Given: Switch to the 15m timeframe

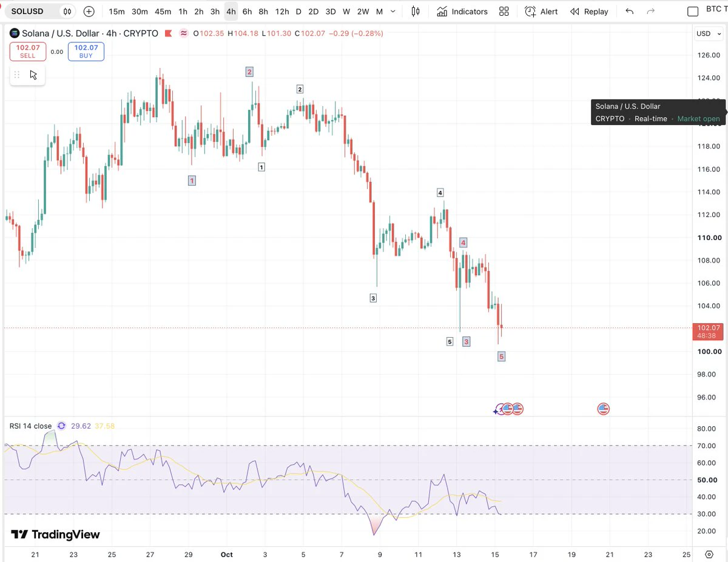Looking at the screenshot, I should tap(117, 12).
